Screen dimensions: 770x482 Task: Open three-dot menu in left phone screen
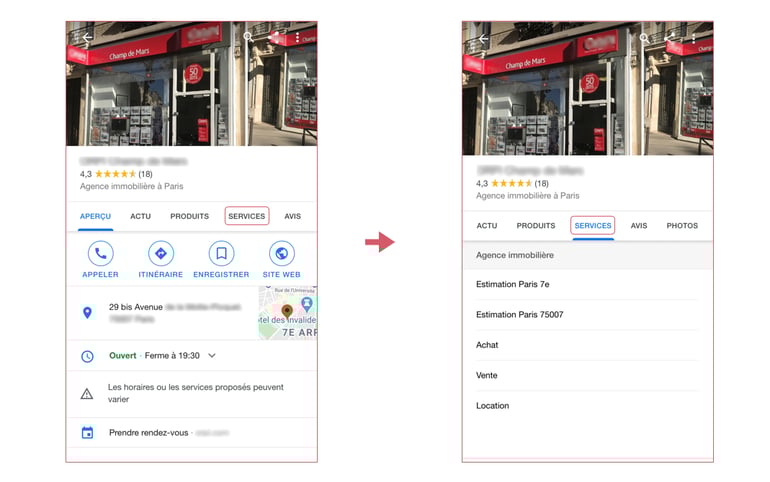click(298, 37)
